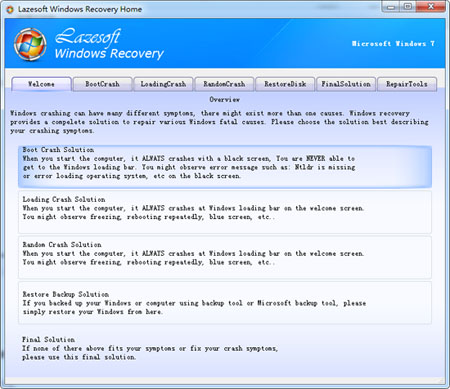The image size is (450, 389).
Task: Pick the Restore Backup Solution panel
Action: [x=225, y=303]
